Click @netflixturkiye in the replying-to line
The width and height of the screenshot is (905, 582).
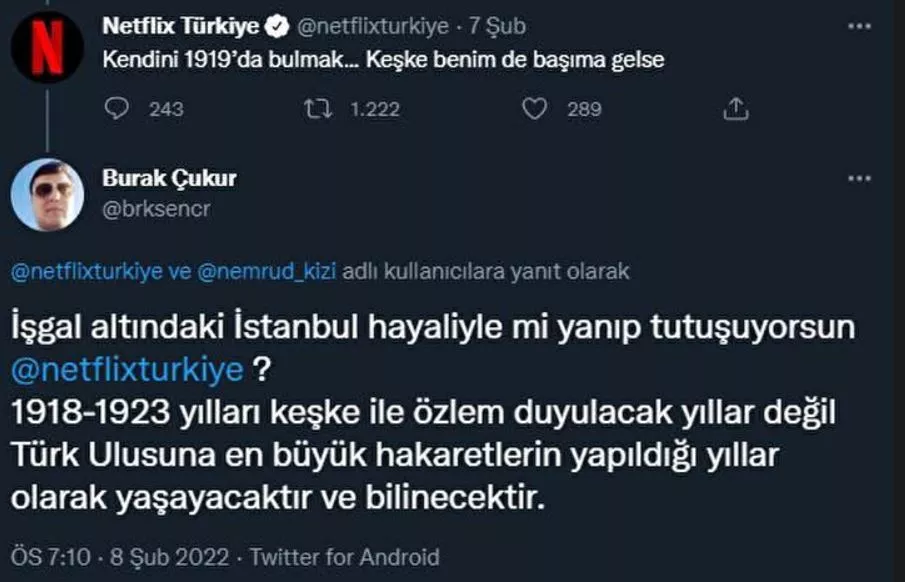pyautogui.click(x=86, y=272)
